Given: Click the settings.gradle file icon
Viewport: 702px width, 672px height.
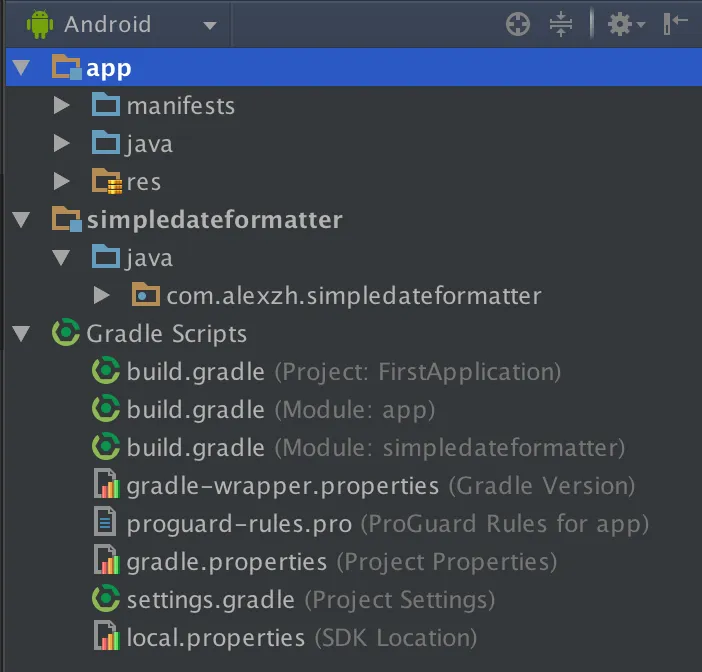Looking at the screenshot, I should [x=106, y=598].
